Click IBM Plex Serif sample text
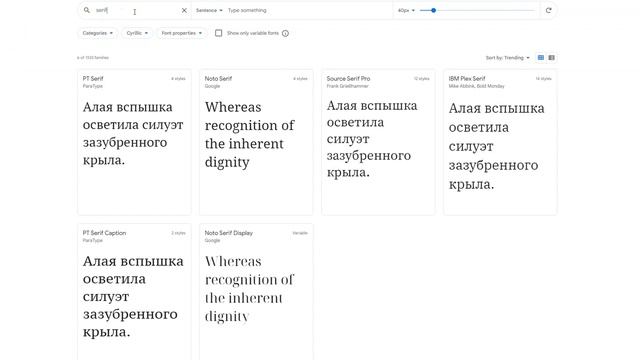Image resolution: width=640 pixels, height=360 pixels. pyautogui.click(x=496, y=146)
